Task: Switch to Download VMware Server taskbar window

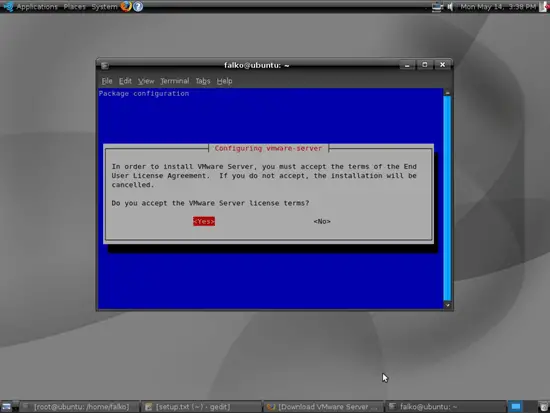Action: 323,407
